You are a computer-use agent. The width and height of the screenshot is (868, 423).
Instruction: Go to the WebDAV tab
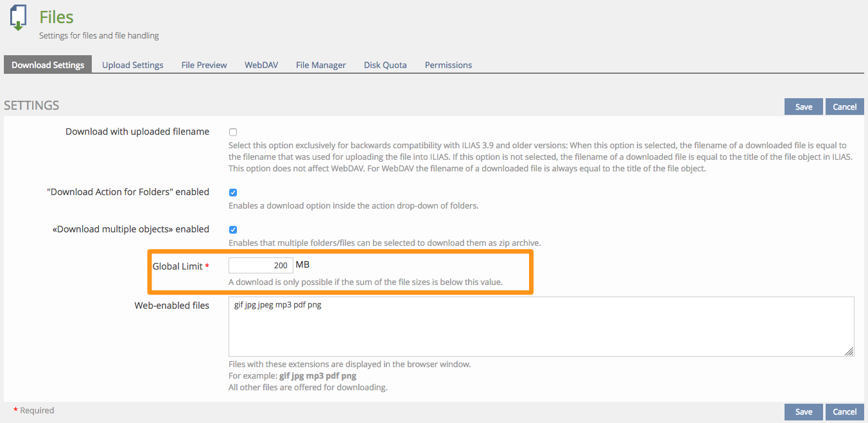(x=261, y=65)
